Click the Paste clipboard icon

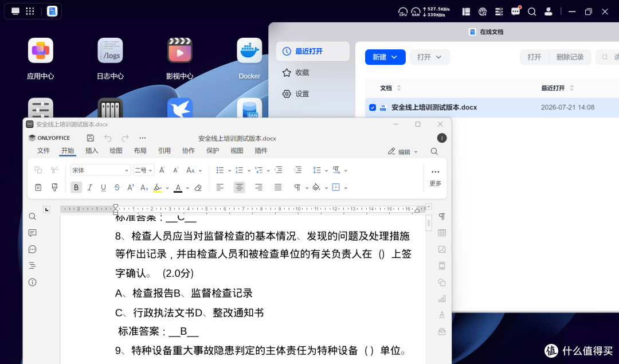pyautogui.click(x=38, y=187)
